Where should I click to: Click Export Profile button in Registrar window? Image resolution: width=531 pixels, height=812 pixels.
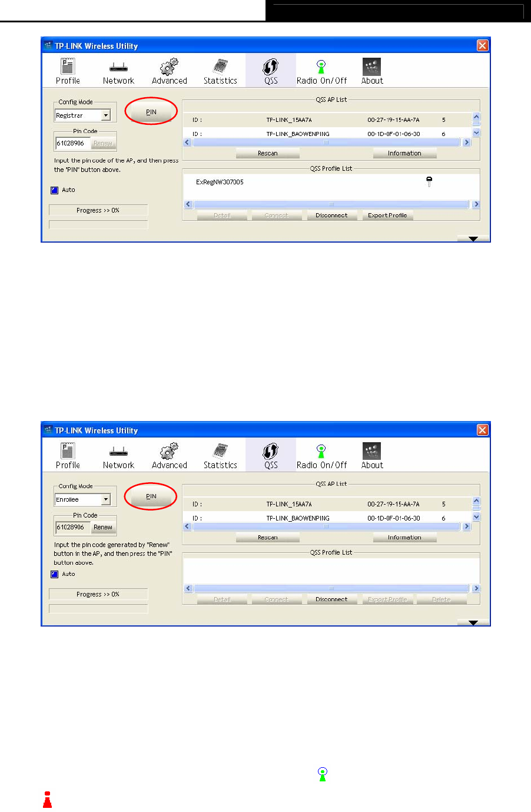coord(387,216)
